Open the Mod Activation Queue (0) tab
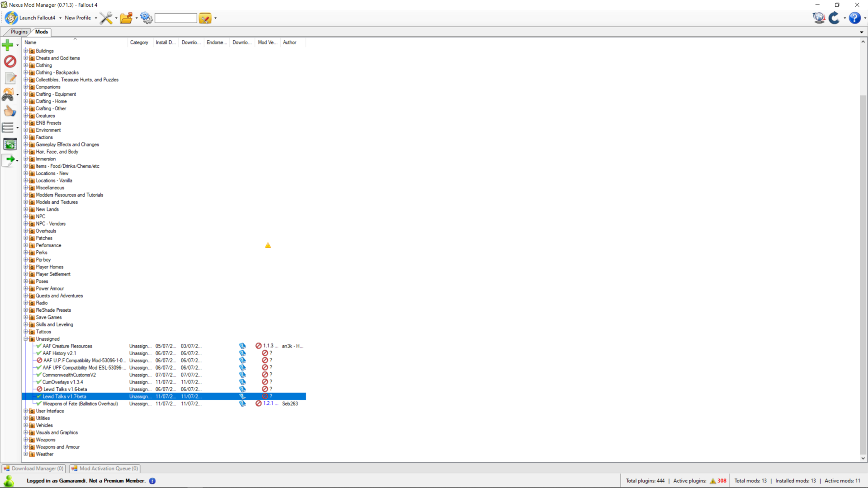 coord(105,469)
